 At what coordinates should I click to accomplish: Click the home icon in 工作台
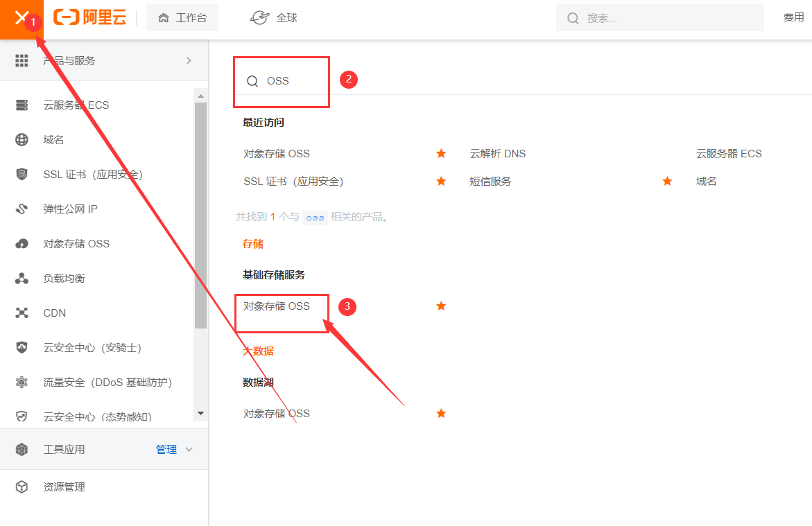coord(164,18)
